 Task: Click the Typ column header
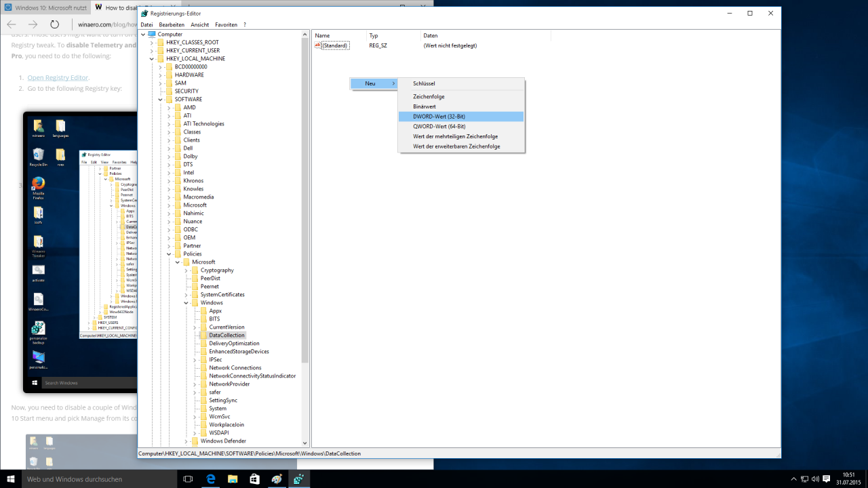click(393, 35)
